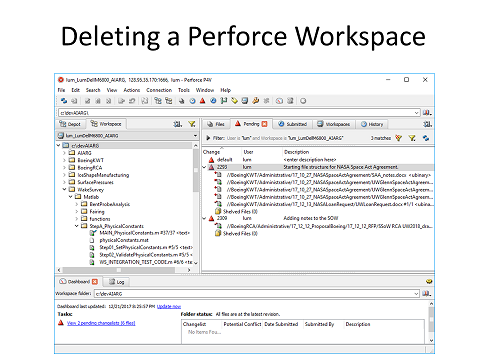This screenshot has height=360, width=480.
Task: Click the Revert curved-arrow toolbar icon
Action: tap(132, 101)
